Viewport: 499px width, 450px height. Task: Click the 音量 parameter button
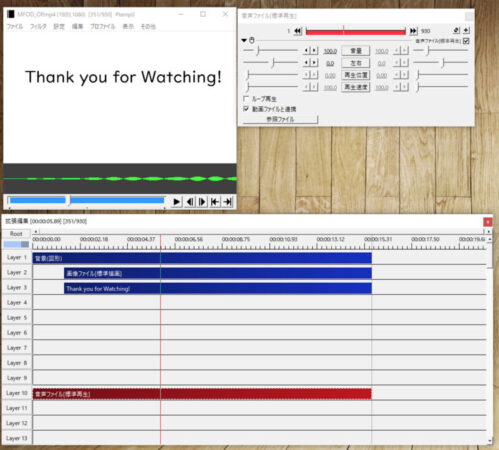[356, 51]
